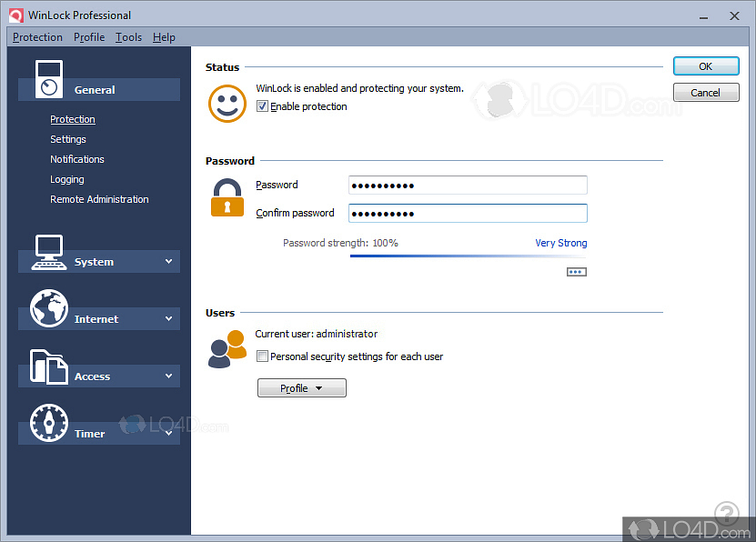Click the OK button
This screenshot has height=542, width=756.
[706, 65]
